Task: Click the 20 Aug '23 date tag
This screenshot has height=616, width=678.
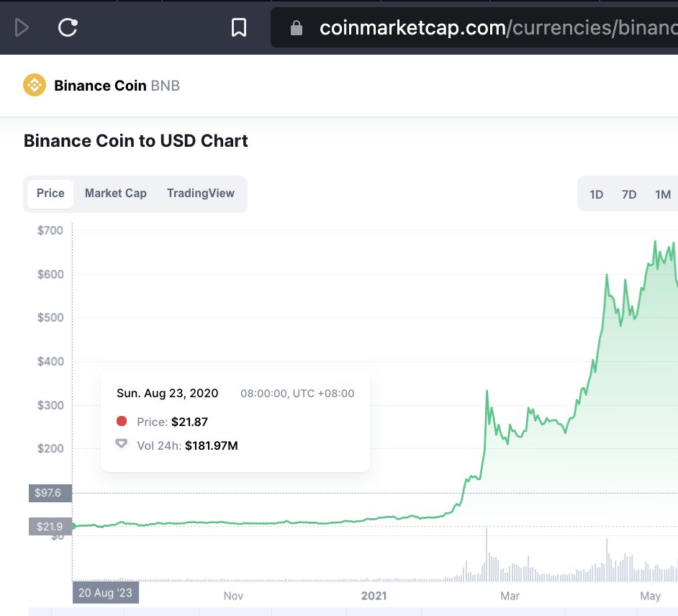Action: click(106, 593)
